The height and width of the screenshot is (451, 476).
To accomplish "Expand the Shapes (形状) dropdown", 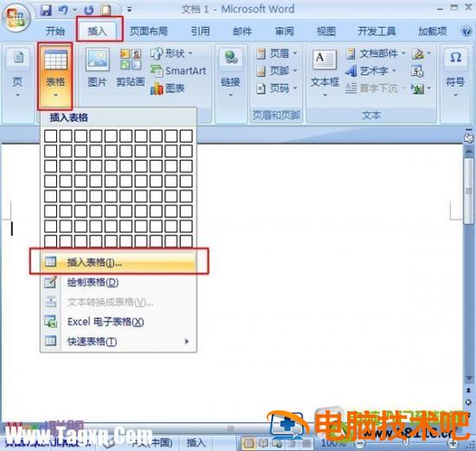I will click(x=172, y=54).
